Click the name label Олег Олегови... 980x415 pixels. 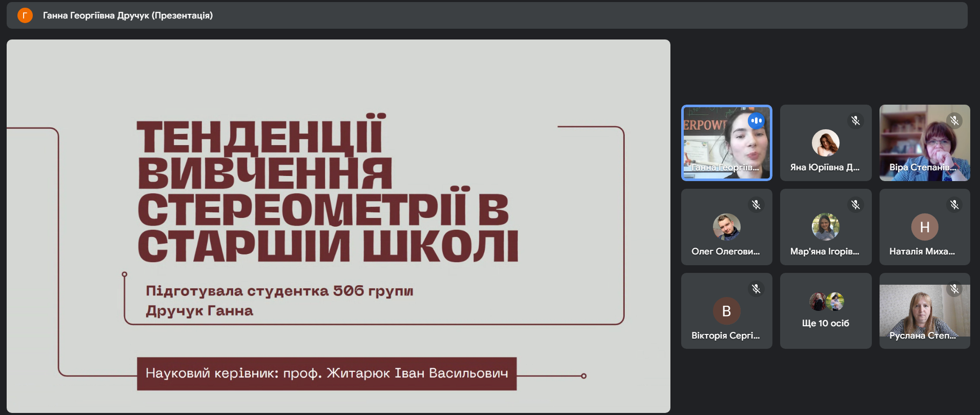pyautogui.click(x=725, y=251)
